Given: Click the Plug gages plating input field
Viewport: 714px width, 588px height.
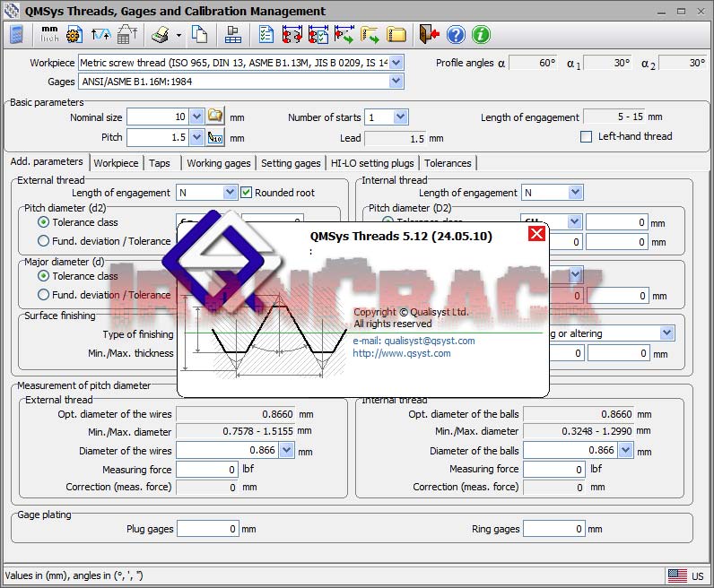Looking at the screenshot, I should click(x=206, y=529).
